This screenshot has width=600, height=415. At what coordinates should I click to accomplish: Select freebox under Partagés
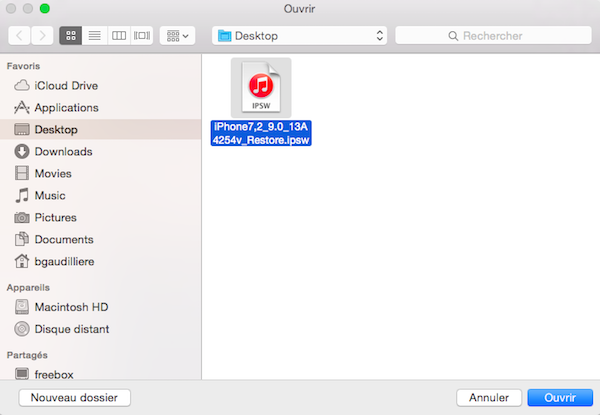tap(100, 374)
